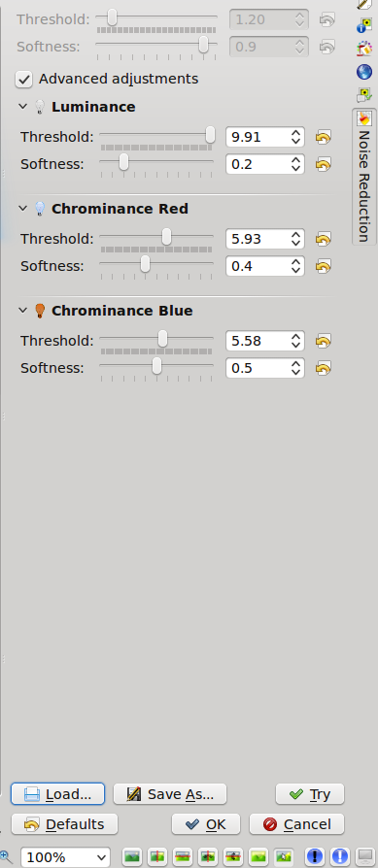
Task: Collapse the Chrominance Red section
Action: pos(22,208)
